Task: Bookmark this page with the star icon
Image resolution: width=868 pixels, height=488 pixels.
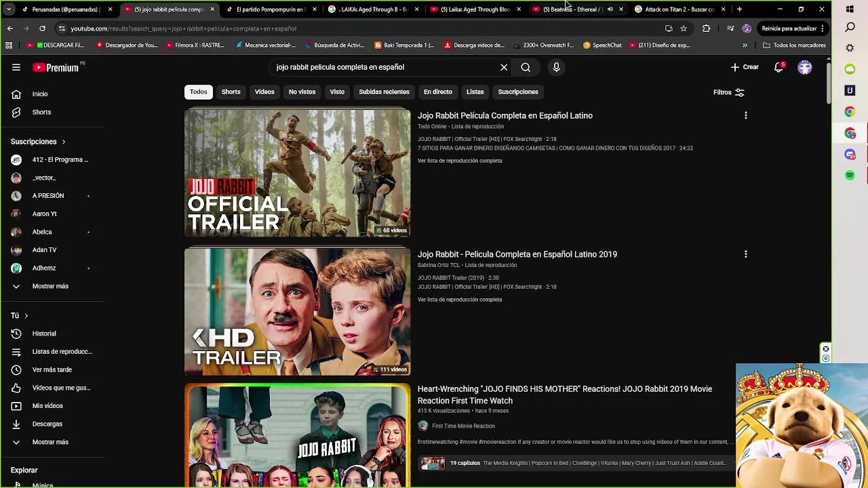Action: 684,28
